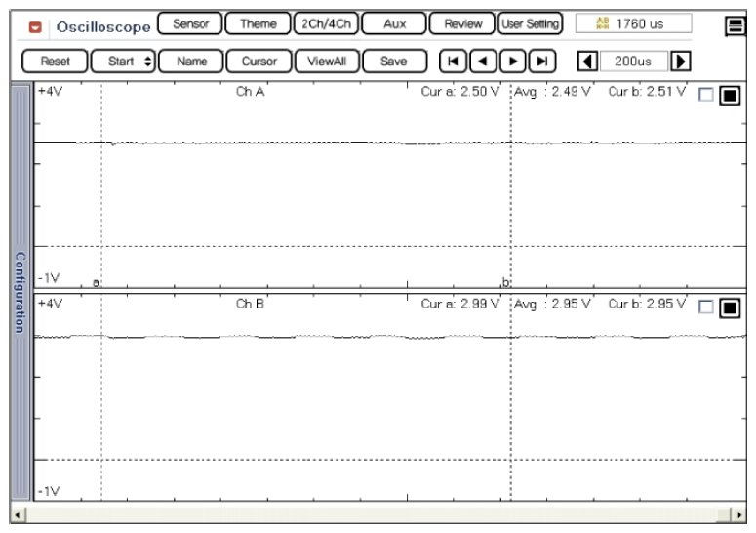Increase the 200us time base

680,61
